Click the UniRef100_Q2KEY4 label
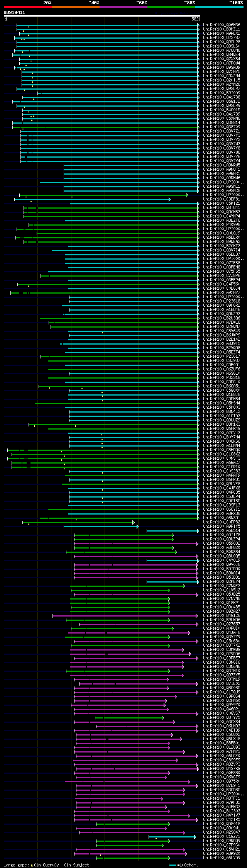Viewport: 247px width, 868px height. point(222,581)
